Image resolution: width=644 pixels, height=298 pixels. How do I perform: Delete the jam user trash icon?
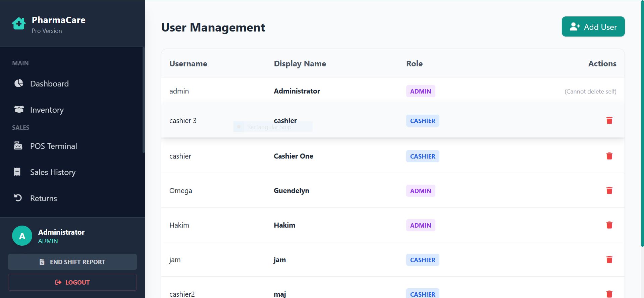609,259
